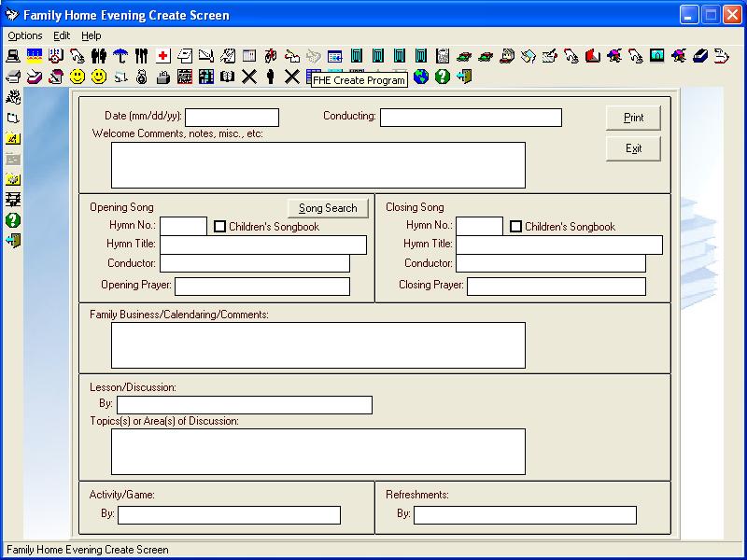This screenshot has width=747, height=560.
Task: Open the Options menu
Action: 25,35
